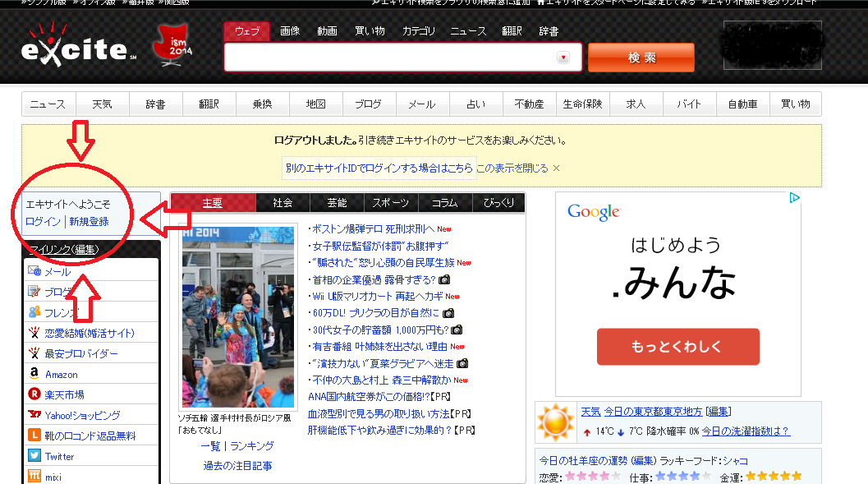This screenshot has height=484, width=868.
Task: Click 別のエキサイトIDでログインする場合はこちら link
Action: tap(379, 168)
